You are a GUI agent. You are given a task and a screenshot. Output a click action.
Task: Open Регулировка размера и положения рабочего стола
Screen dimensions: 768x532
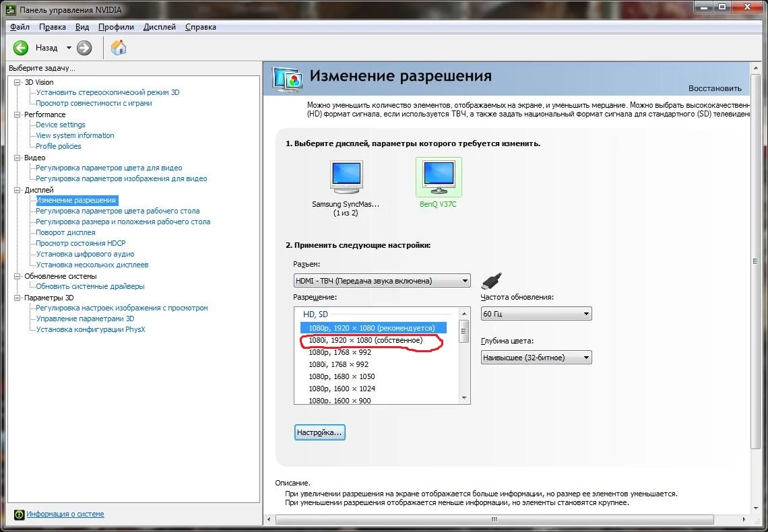pos(123,222)
